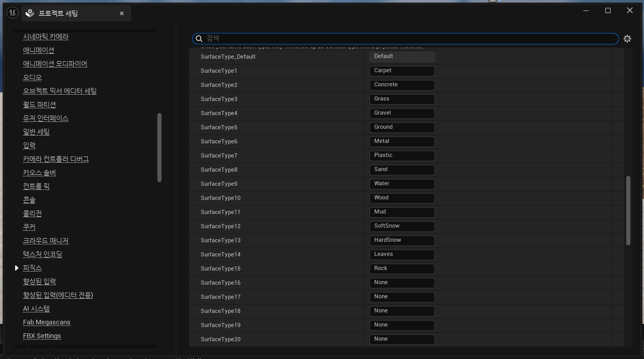Go to 일반 세팅 category

pos(36,132)
